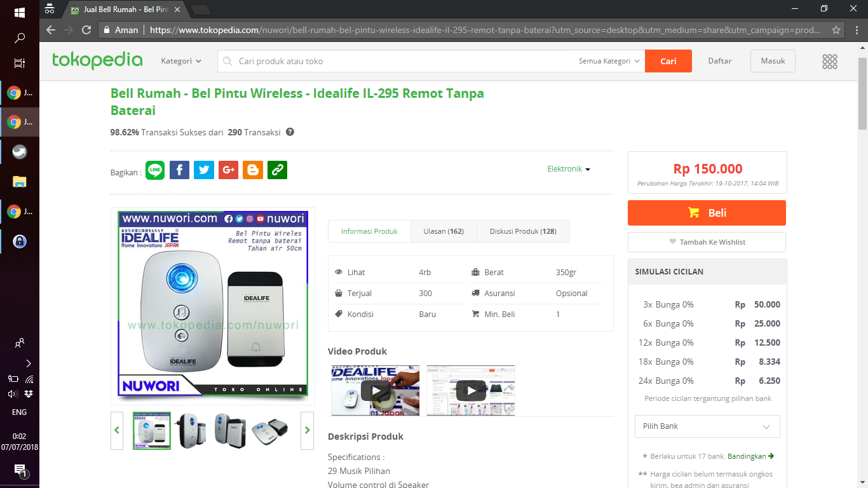The width and height of the screenshot is (868, 488).
Task: Click the transaction success help icon
Action: 290,132
